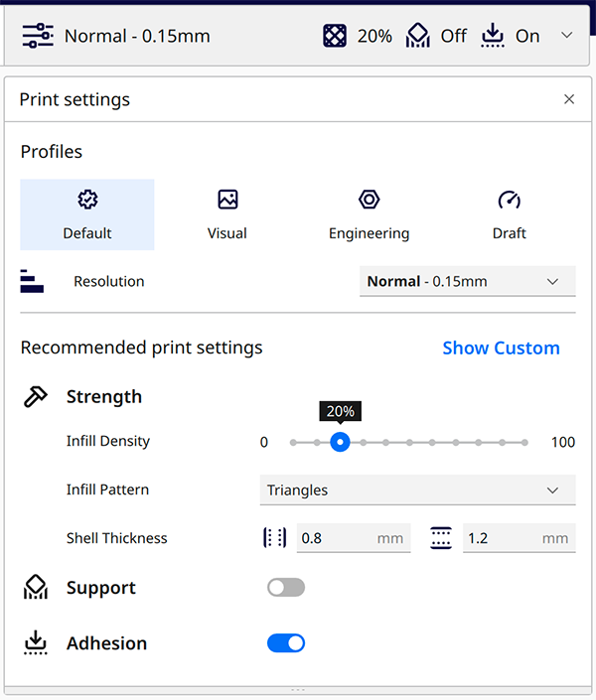Click the Infill Density slider handle
This screenshot has height=700, width=596.
[340, 442]
